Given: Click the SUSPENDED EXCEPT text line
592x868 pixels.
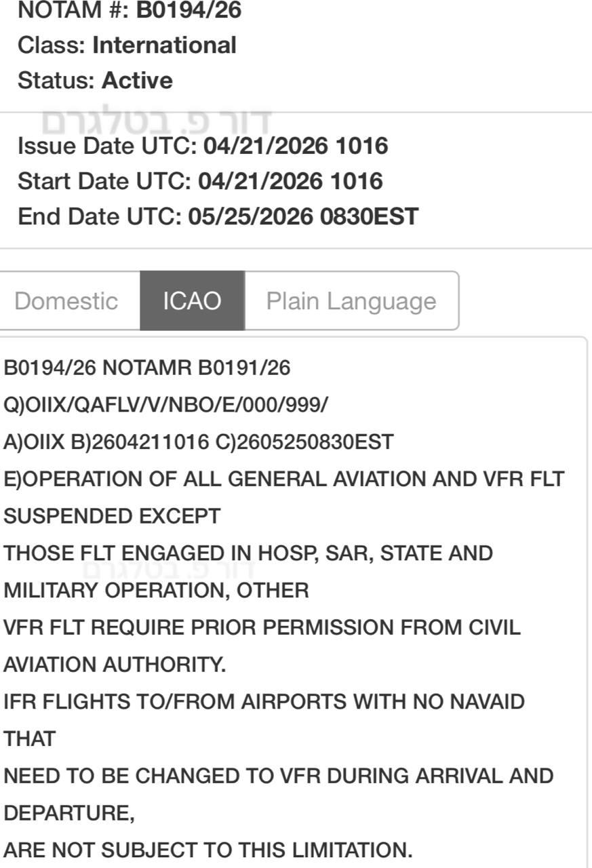Looking at the screenshot, I should [x=113, y=517].
